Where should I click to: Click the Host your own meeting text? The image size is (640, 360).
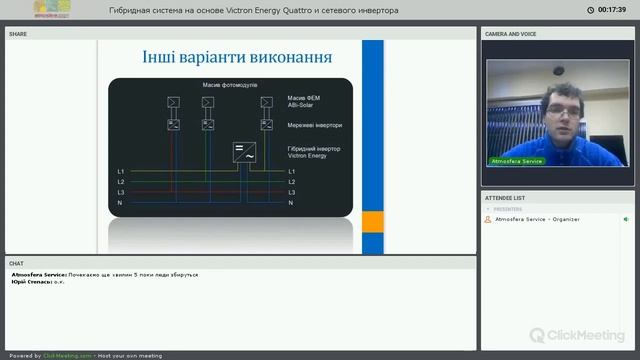click(x=130, y=356)
